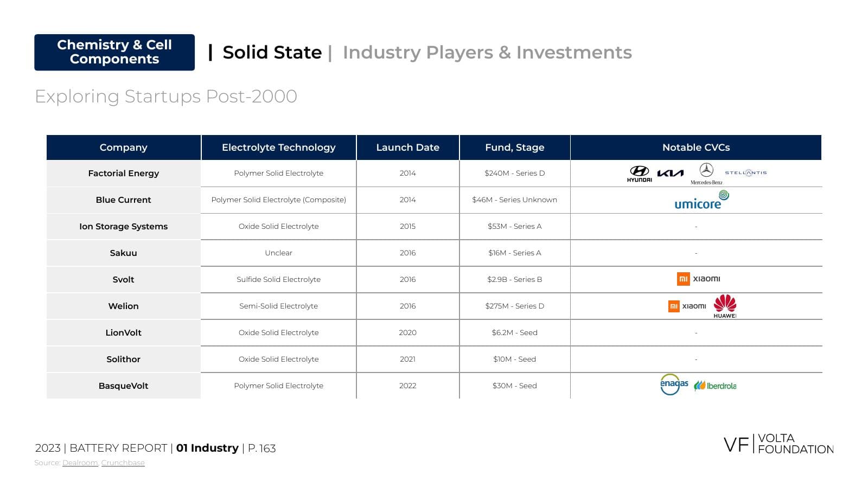Viewport: 868px width, 488px height.
Task: Click the Kia logo
Action: [671, 173]
